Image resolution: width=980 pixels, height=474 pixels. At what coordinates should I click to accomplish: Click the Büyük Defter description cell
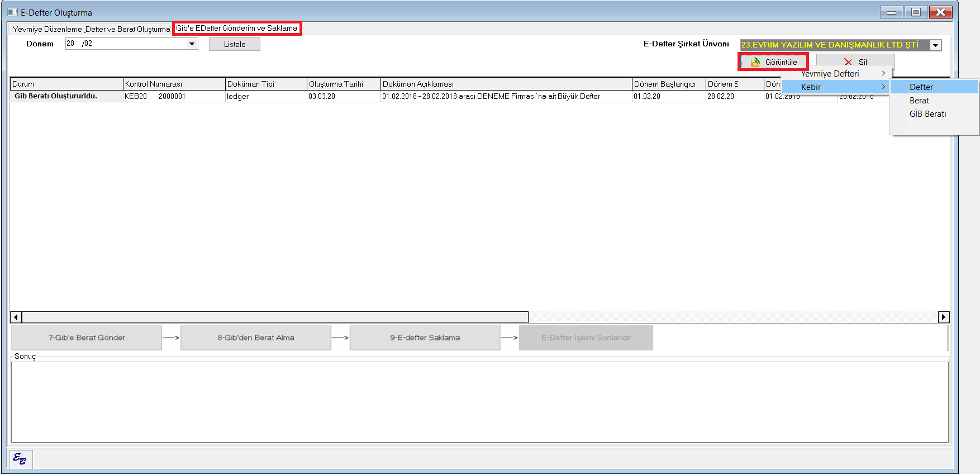pyautogui.click(x=506, y=96)
